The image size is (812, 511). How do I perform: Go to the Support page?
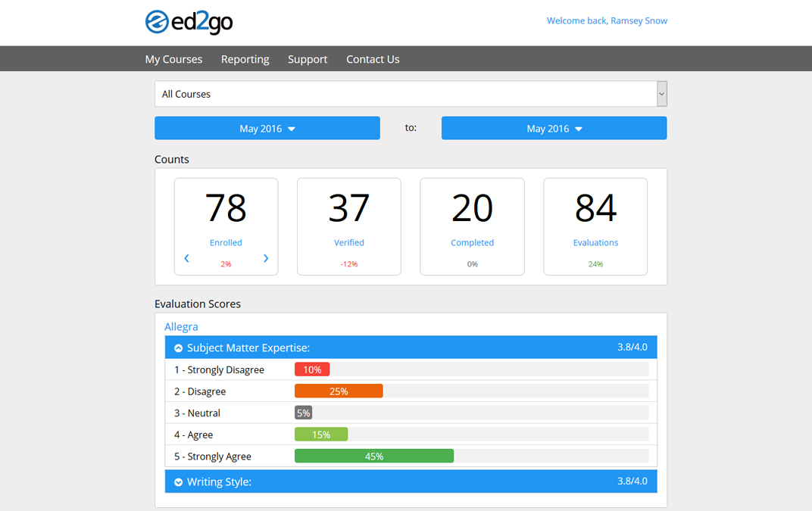click(x=308, y=59)
